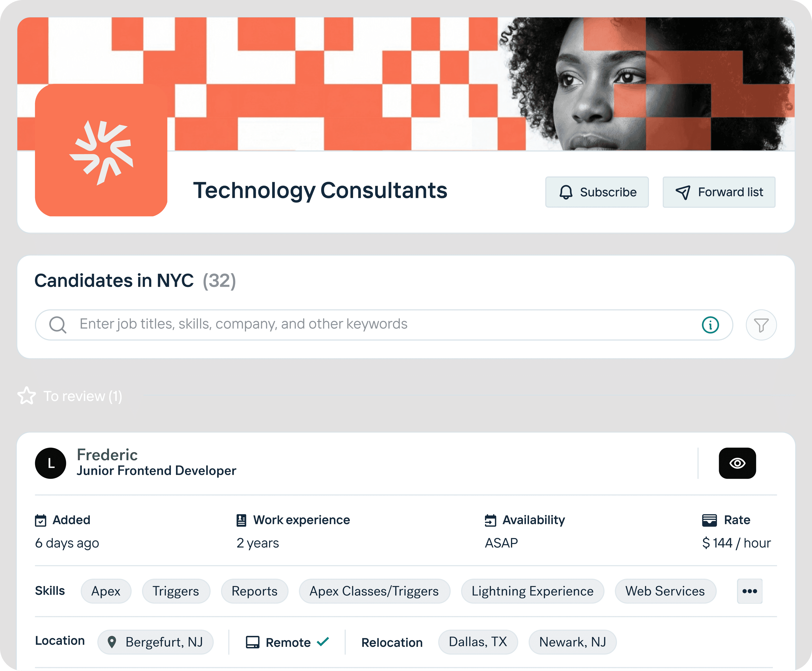Choose the Dallas, TX relocation chip

[477, 642]
